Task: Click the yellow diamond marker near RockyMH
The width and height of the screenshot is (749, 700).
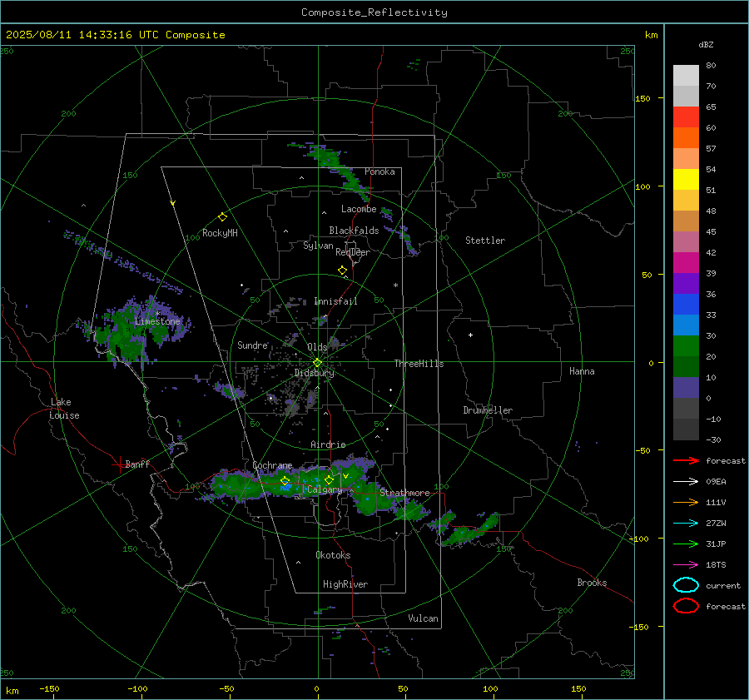Action: pyautogui.click(x=222, y=217)
